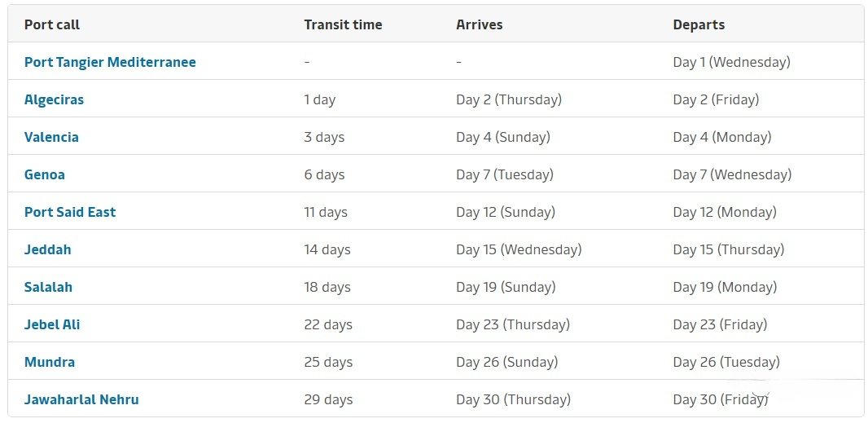Click the Arrives column header
The width and height of the screenshot is (868, 423).
(480, 25)
